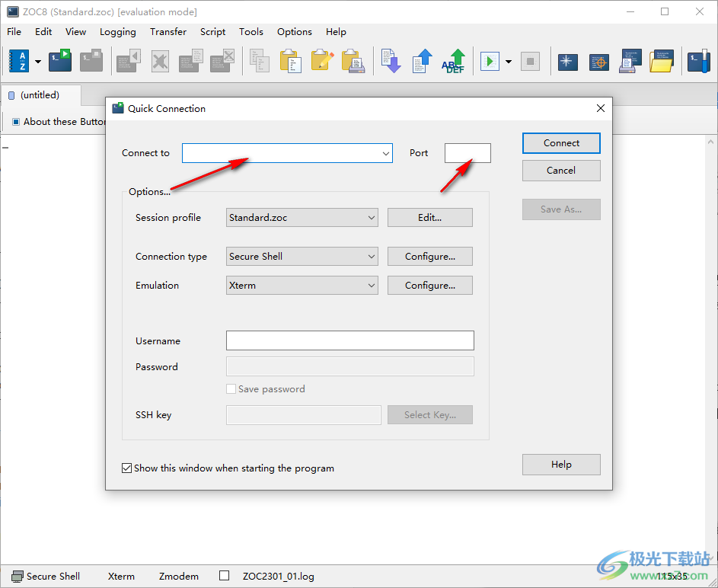Click the Send text file ABC DEF icon

coord(453,61)
